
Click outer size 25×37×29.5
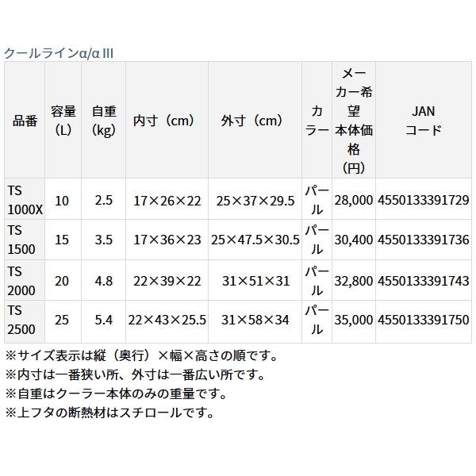(x=255, y=201)
